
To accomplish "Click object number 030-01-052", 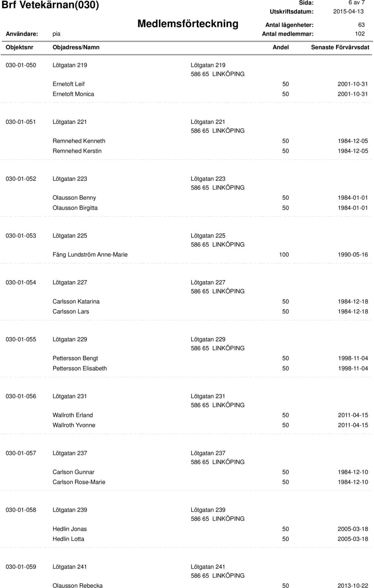I will click(21, 179).
